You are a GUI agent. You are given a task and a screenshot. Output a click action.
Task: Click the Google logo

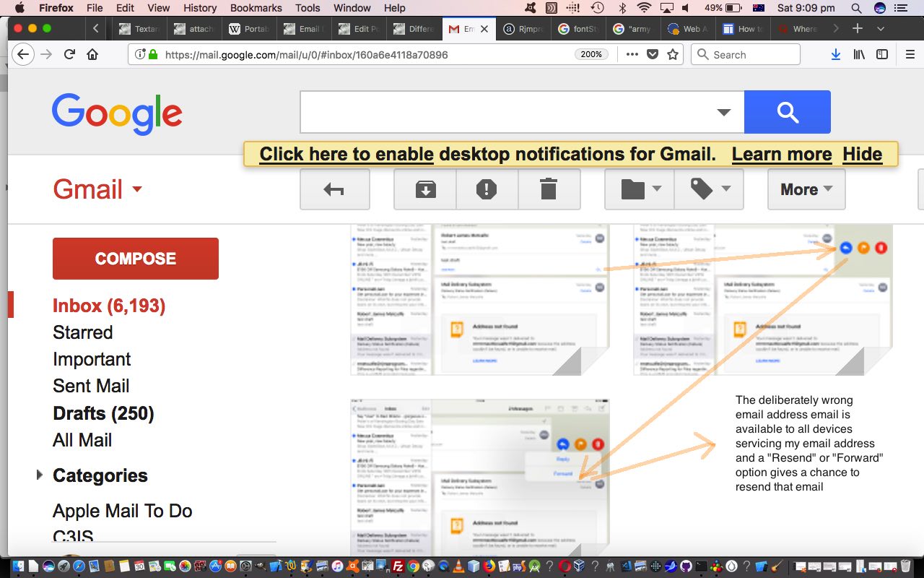coord(117,114)
